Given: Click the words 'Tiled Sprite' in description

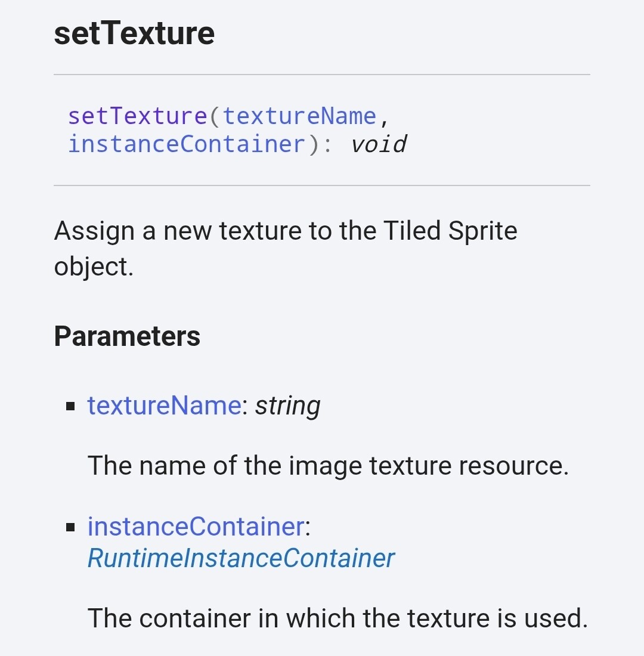Looking at the screenshot, I should coord(450,231).
